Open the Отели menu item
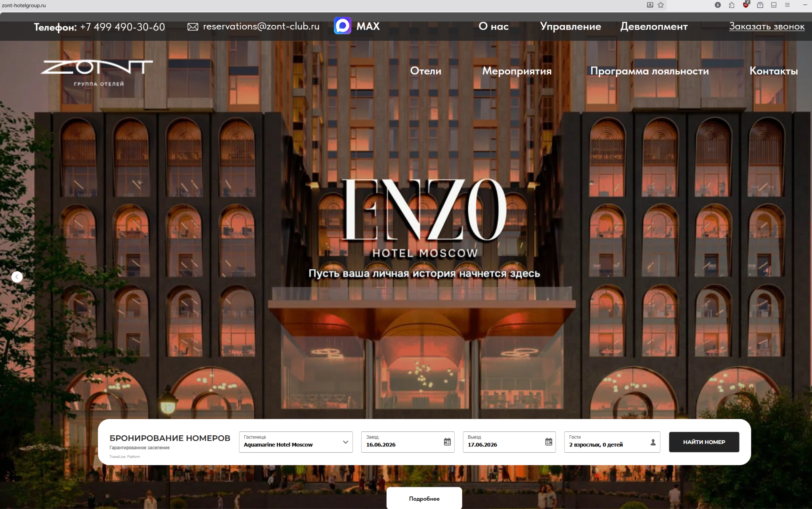The width and height of the screenshot is (812, 509). (x=425, y=71)
